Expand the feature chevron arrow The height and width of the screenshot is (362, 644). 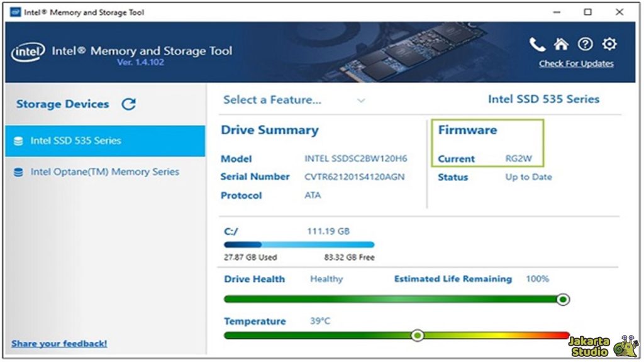[x=361, y=101]
